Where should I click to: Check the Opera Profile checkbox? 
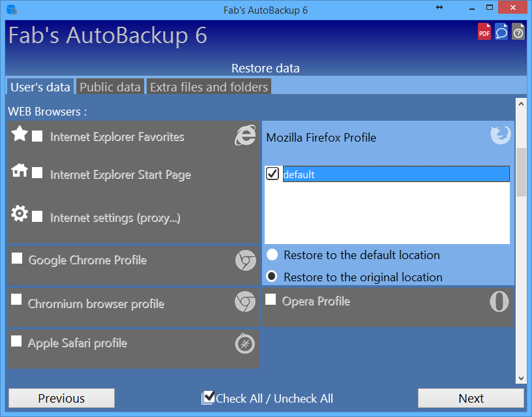coord(271,299)
